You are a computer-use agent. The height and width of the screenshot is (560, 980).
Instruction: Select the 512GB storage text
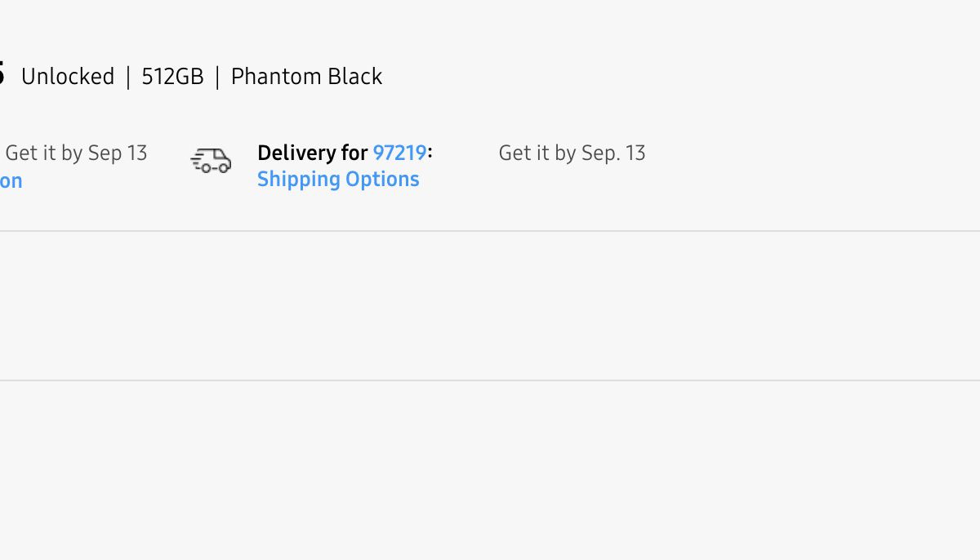coord(172,77)
